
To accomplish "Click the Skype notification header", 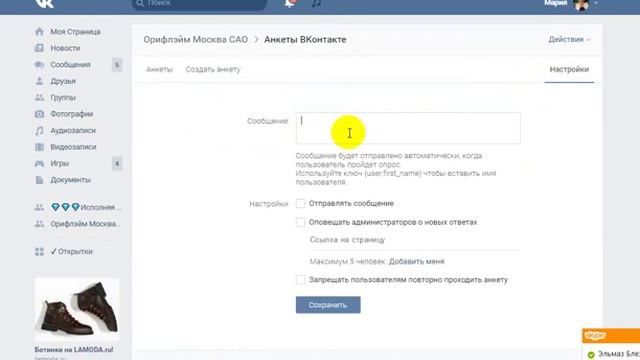I will point(611,336).
